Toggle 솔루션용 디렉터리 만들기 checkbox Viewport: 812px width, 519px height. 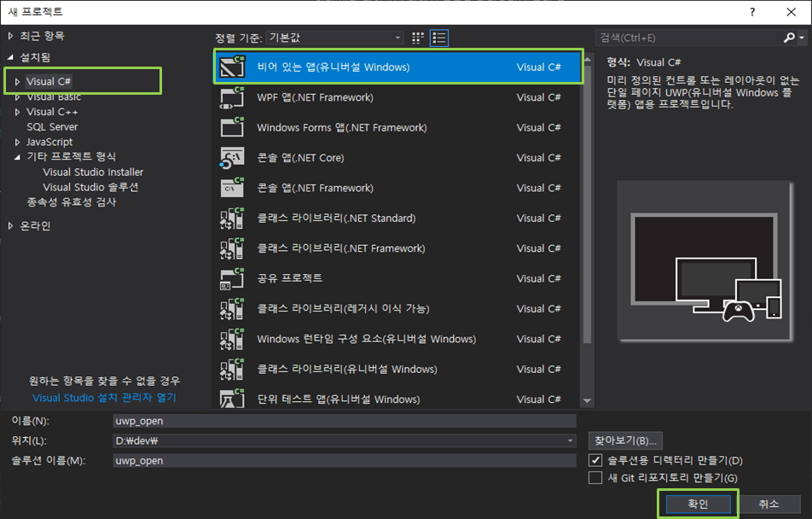pyautogui.click(x=595, y=460)
